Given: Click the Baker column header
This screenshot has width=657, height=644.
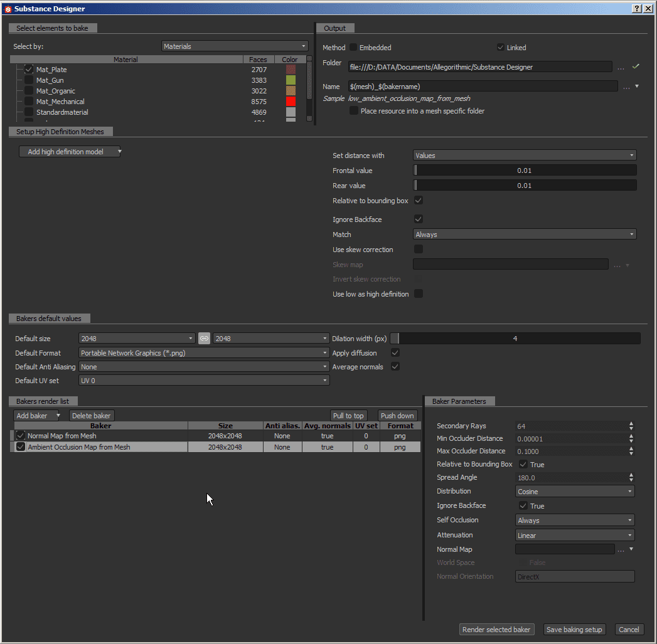Looking at the screenshot, I should pos(100,425).
